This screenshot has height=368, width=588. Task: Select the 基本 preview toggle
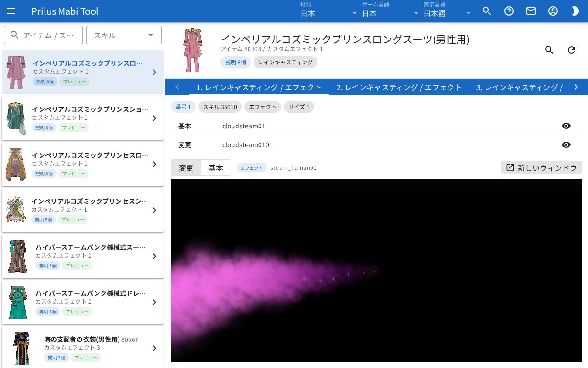click(215, 167)
